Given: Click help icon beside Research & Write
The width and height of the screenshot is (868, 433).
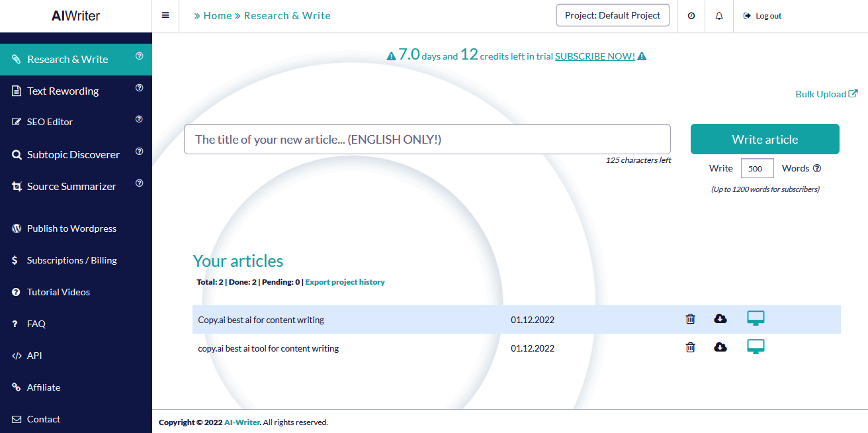Looking at the screenshot, I should 140,56.
